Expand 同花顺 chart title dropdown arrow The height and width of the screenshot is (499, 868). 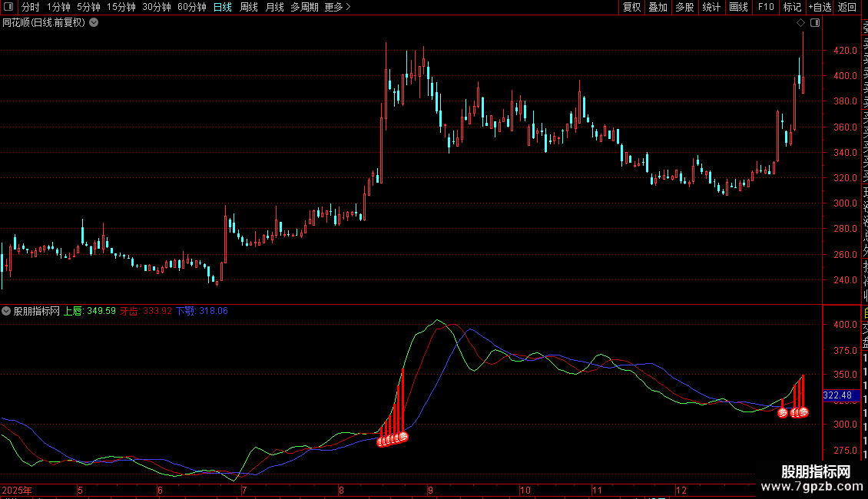click(x=94, y=22)
